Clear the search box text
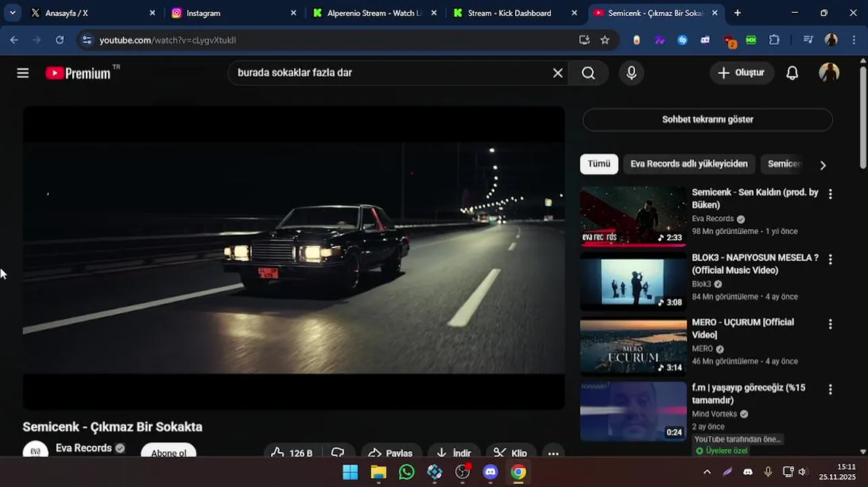868x487 pixels. point(558,73)
